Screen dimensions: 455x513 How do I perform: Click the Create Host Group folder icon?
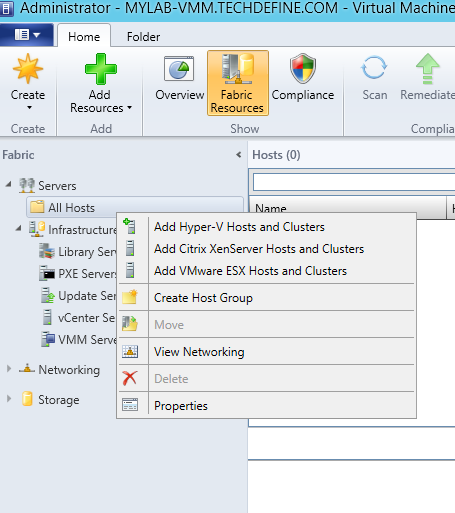tap(130, 297)
